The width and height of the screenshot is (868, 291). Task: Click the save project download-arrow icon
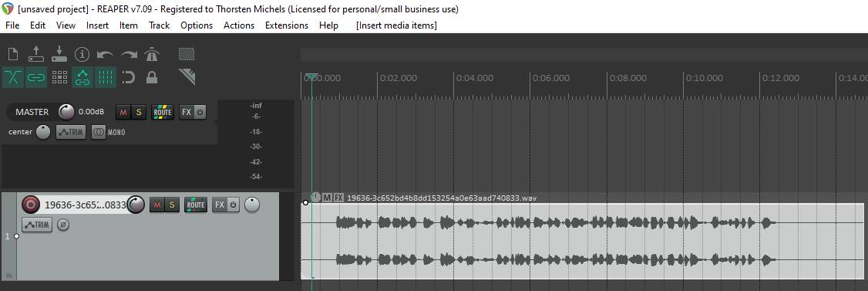59,54
